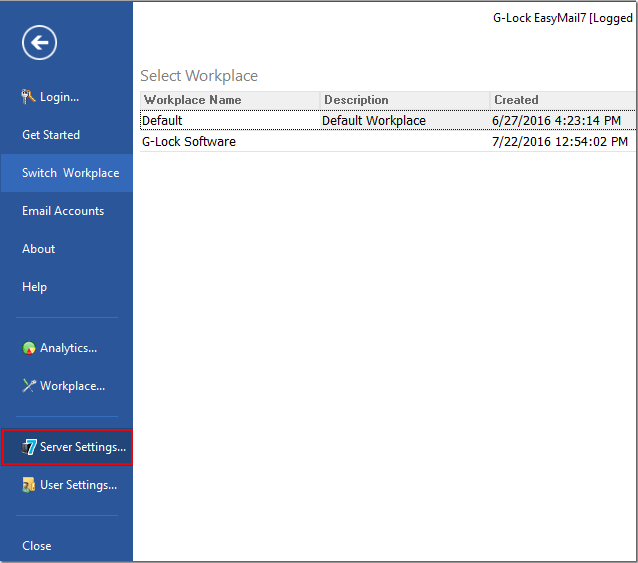
Task: Sort by Description column header
Action: (x=405, y=100)
